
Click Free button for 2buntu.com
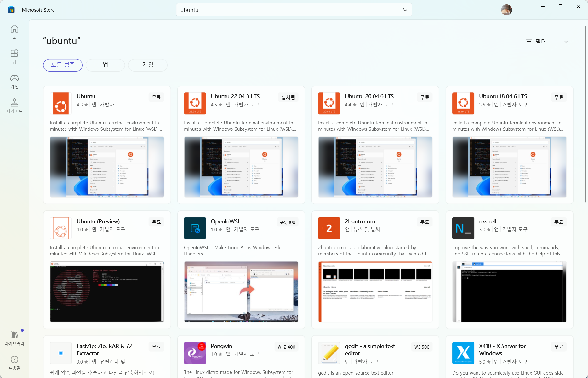[x=425, y=222]
